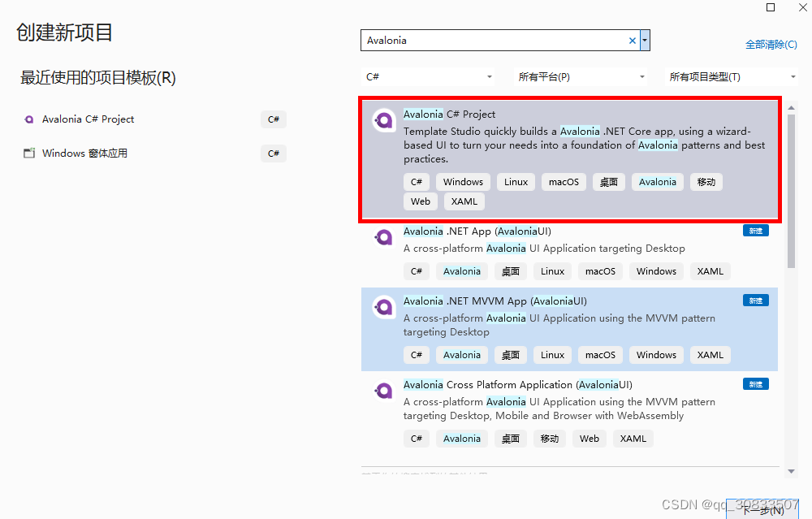Open the search history dropdown arrow
The width and height of the screenshot is (812, 519).
coord(643,40)
